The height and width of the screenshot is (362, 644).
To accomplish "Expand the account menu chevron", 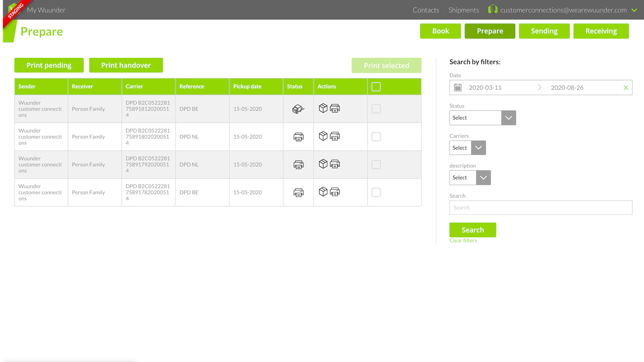I will point(634,10).
